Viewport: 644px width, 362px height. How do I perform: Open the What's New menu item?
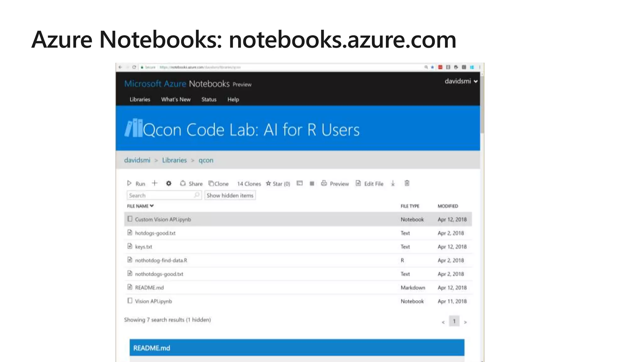point(176,100)
